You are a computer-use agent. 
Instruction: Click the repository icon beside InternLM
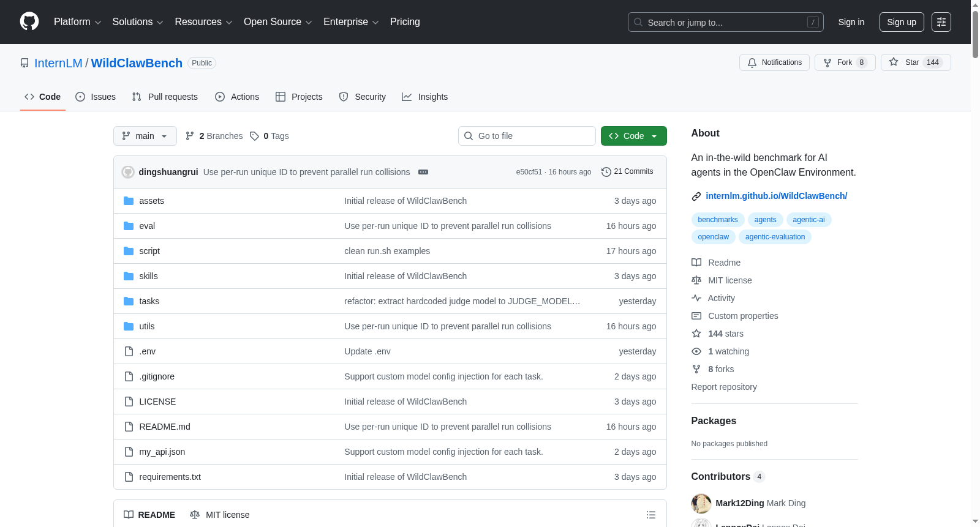pos(24,63)
